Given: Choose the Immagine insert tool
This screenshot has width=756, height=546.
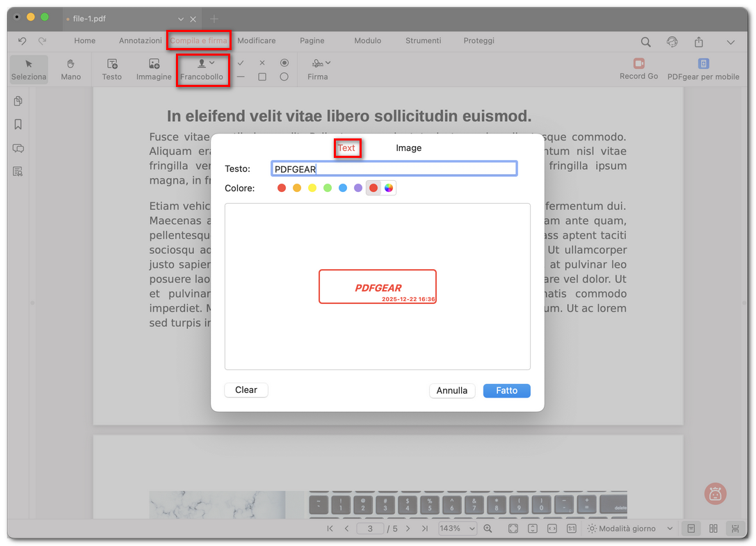Looking at the screenshot, I should pos(154,70).
